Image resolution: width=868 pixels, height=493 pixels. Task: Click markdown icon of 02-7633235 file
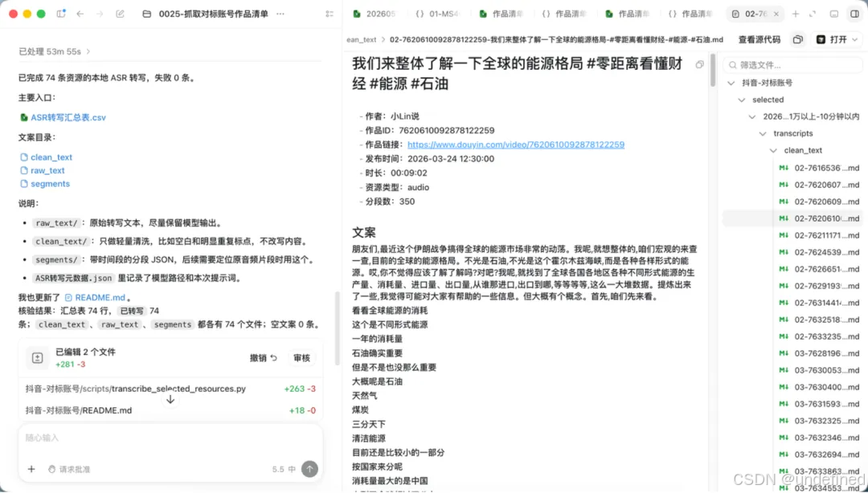pyautogui.click(x=784, y=336)
